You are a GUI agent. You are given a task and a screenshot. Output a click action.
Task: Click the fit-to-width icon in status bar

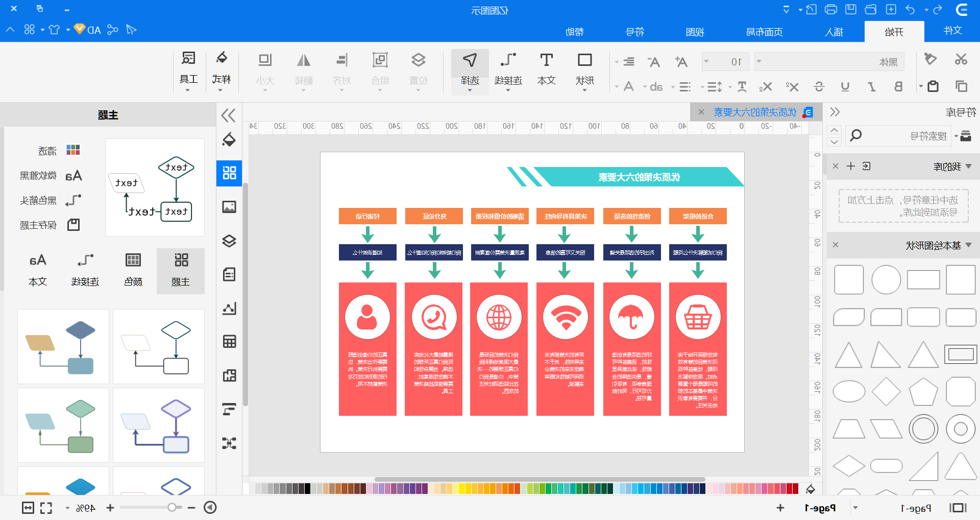pos(28,508)
